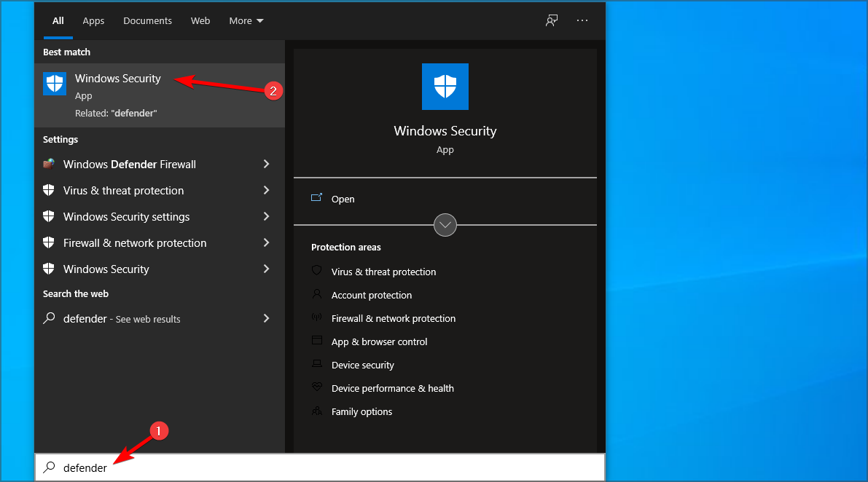
Task: Click the large Windows Security tile icon
Action: 445,87
